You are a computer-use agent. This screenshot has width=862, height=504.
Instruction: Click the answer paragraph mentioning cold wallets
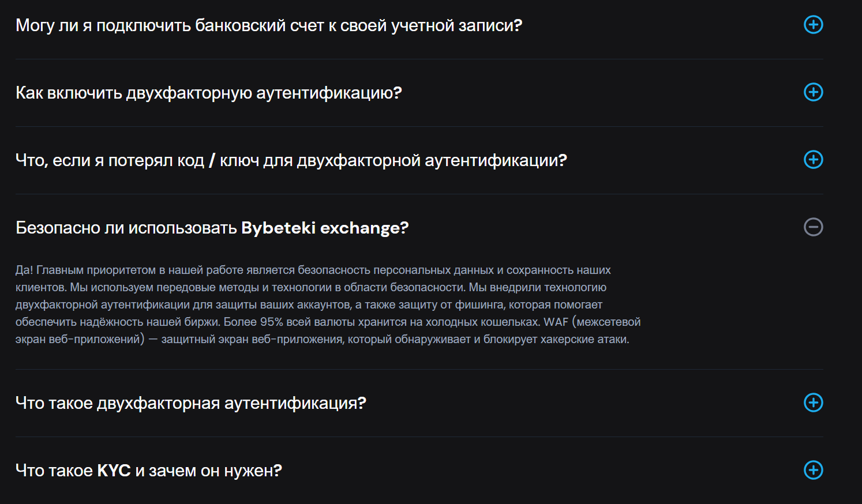tap(328, 304)
